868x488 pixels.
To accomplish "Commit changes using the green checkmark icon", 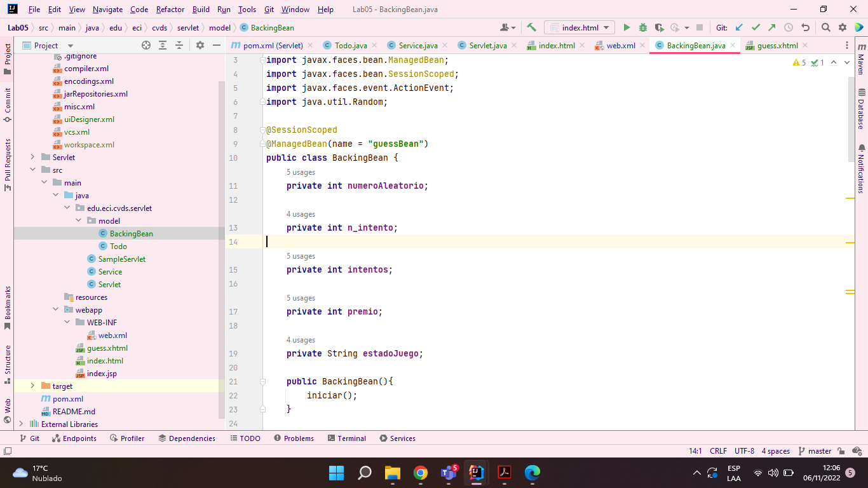I will pyautogui.click(x=755, y=27).
